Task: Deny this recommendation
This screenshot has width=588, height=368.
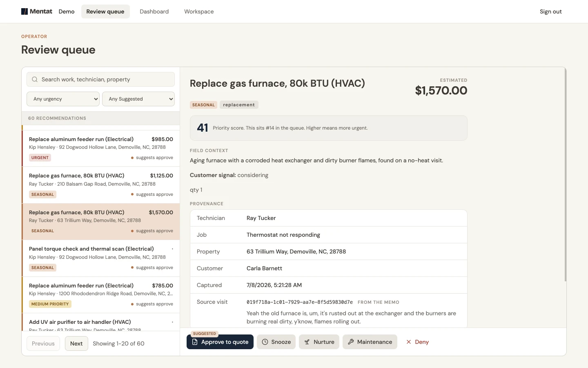Action: (417, 342)
